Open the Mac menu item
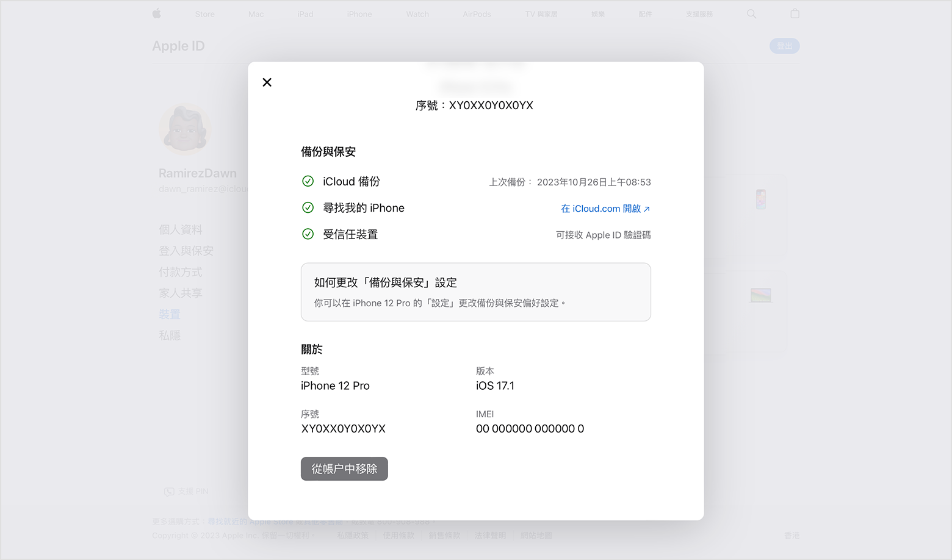The height and width of the screenshot is (560, 952). tap(256, 14)
